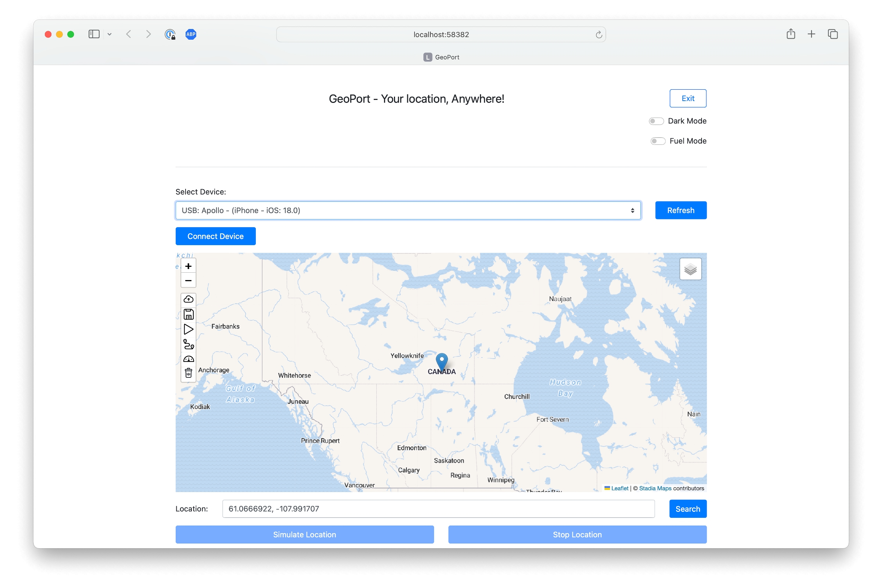
Task: Click Simulate Location button
Action: pyautogui.click(x=304, y=534)
